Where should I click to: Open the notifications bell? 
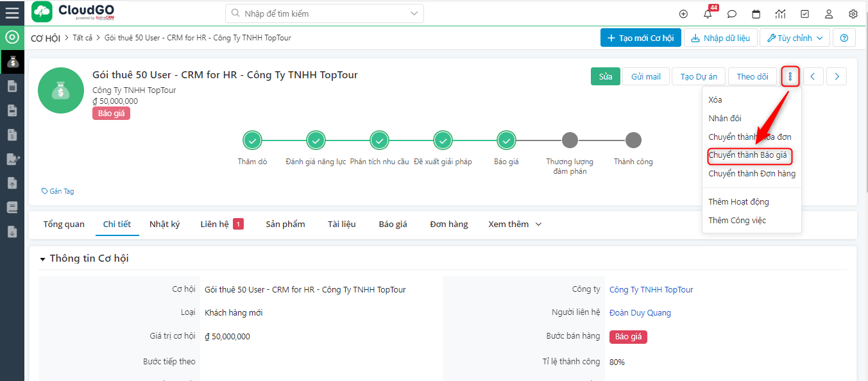pos(708,14)
